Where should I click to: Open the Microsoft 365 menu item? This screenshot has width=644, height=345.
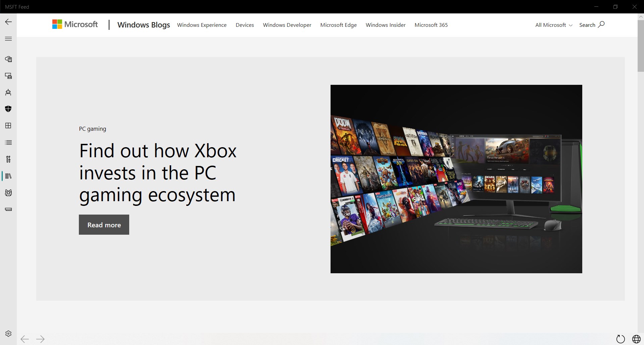[x=431, y=25]
